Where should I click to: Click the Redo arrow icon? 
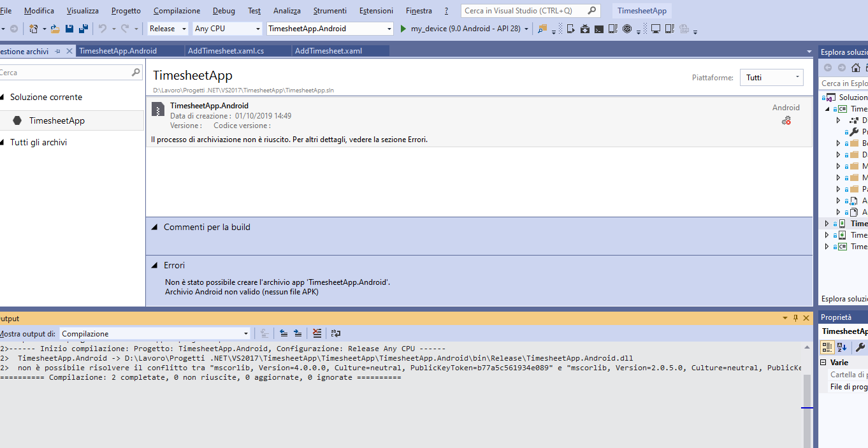point(125,29)
